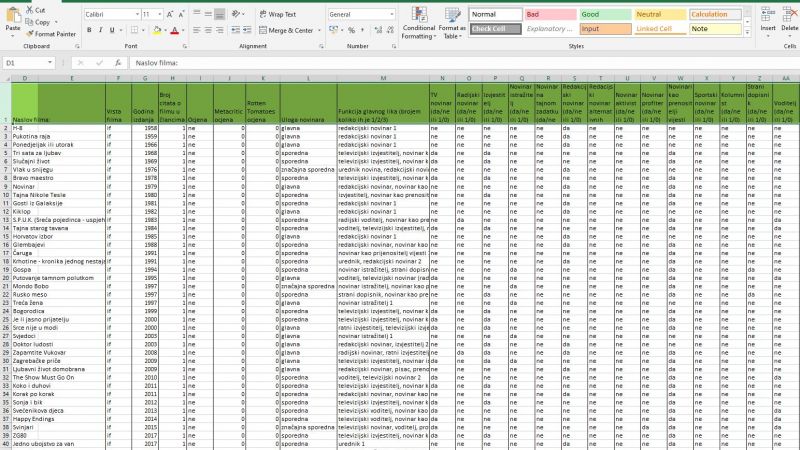Click the Merge & Center button
Screen dimensions: 800x450
point(291,30)
